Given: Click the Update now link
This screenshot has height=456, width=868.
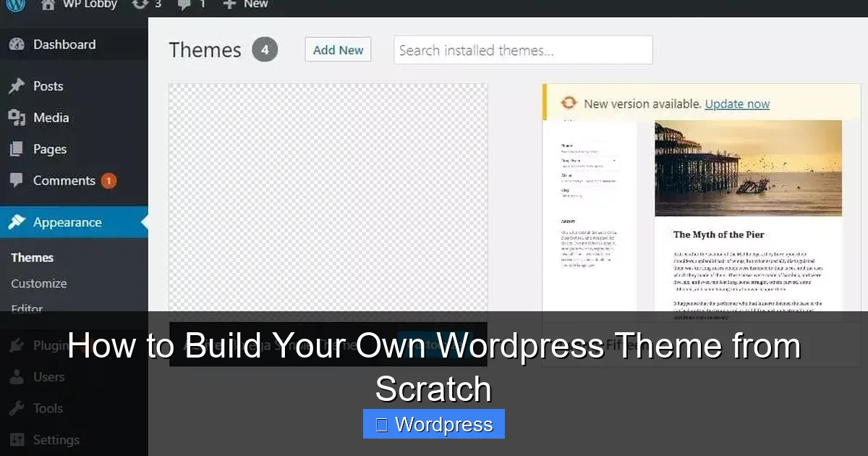Looking at the screenshot, I should point(737,104).
